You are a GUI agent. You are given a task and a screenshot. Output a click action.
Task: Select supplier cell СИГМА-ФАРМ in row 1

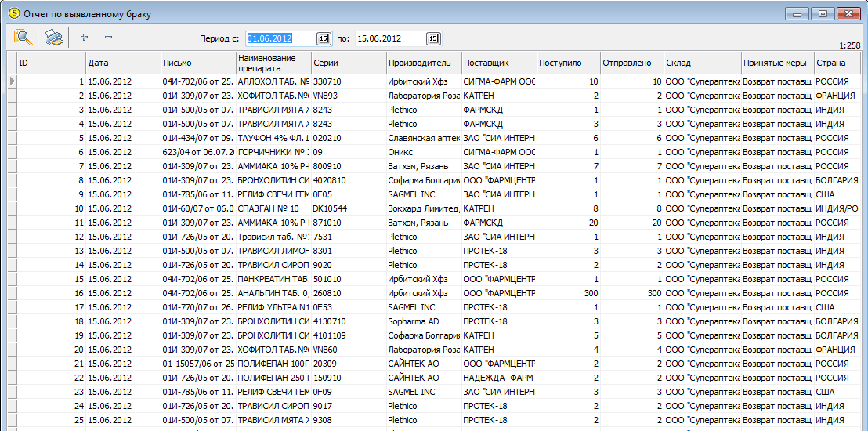499,81
